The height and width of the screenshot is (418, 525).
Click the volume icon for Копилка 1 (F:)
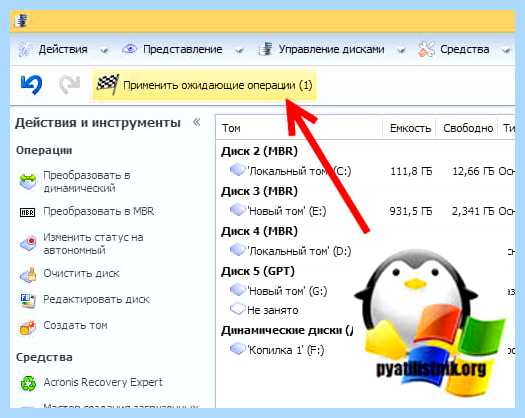[x=238, y=349]
